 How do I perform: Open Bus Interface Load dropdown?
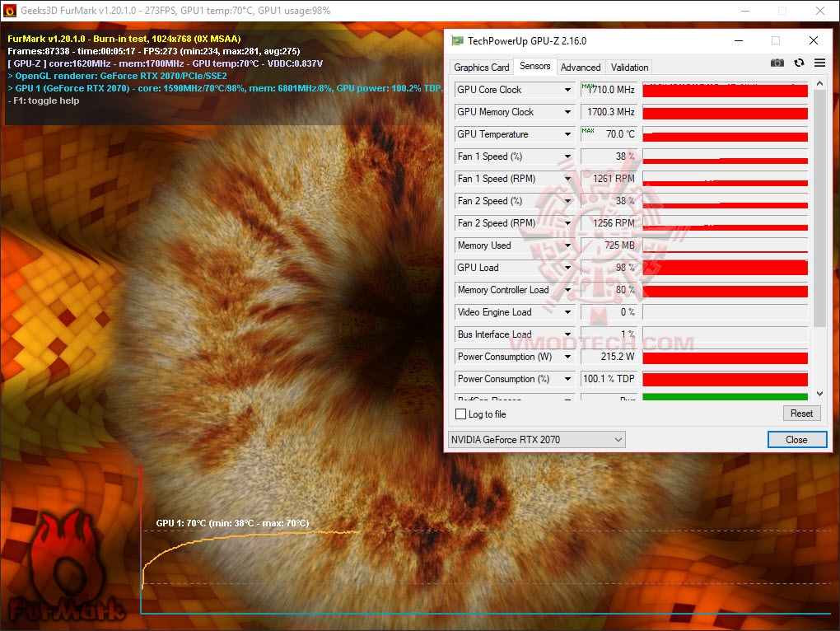(567, 334)
